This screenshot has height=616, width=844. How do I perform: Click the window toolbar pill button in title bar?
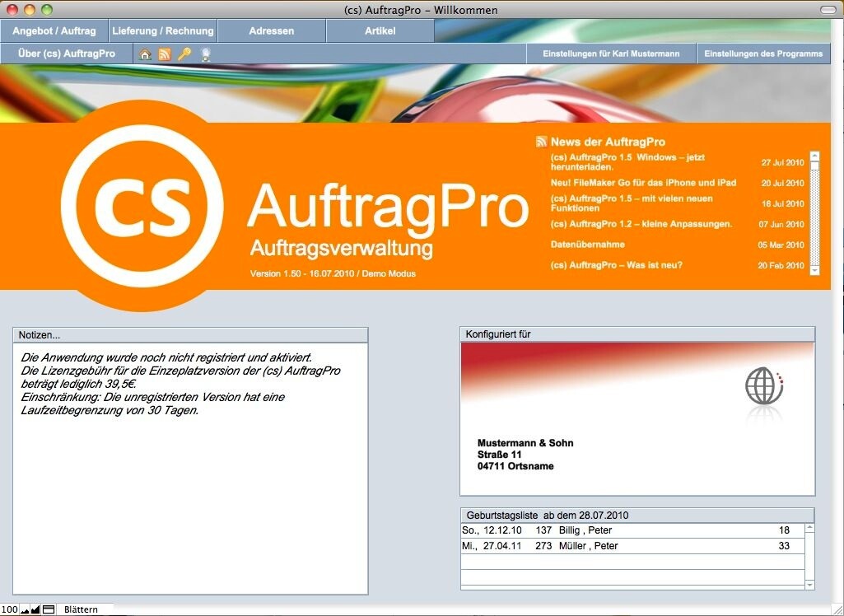tap(828, 10)
